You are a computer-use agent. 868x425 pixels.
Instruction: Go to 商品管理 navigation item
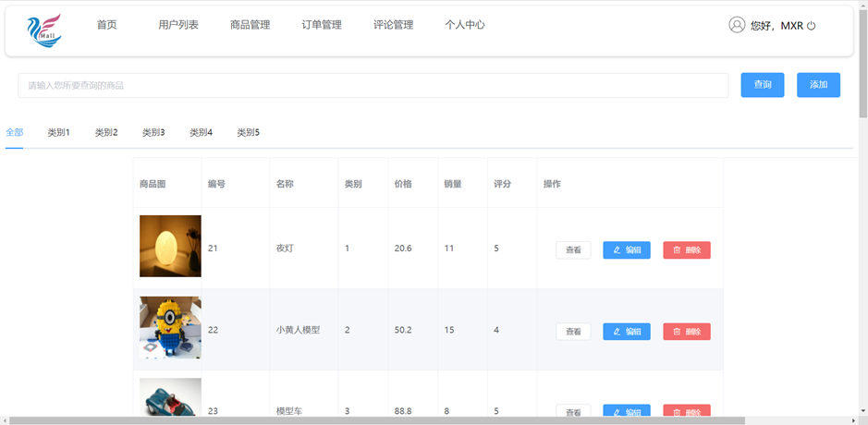point(251,25)
